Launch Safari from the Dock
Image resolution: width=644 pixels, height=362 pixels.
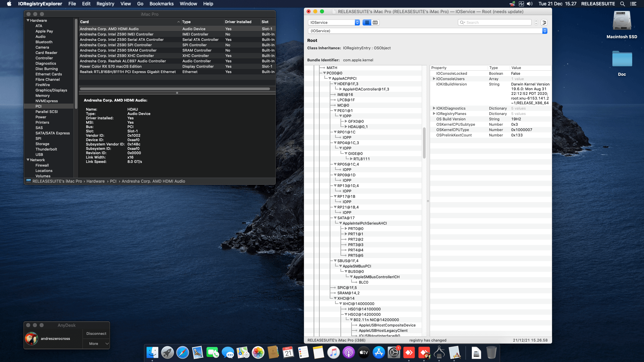tap(182, 353)
